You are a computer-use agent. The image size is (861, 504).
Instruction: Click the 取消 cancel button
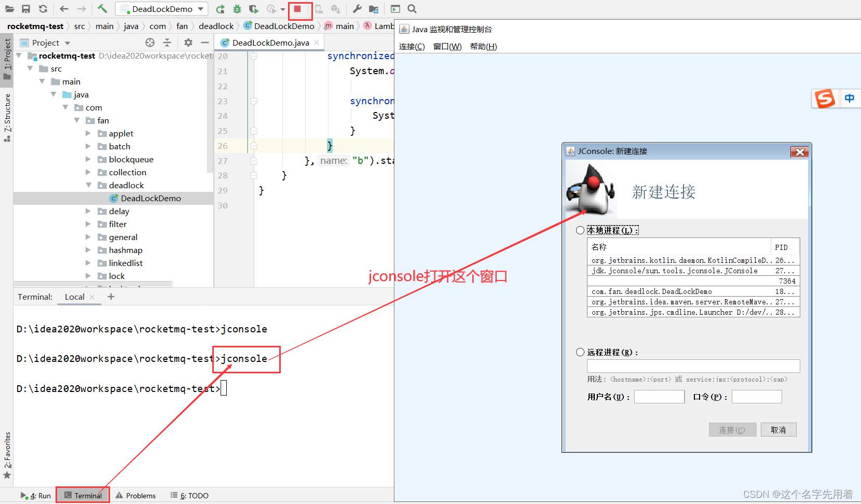778,430
